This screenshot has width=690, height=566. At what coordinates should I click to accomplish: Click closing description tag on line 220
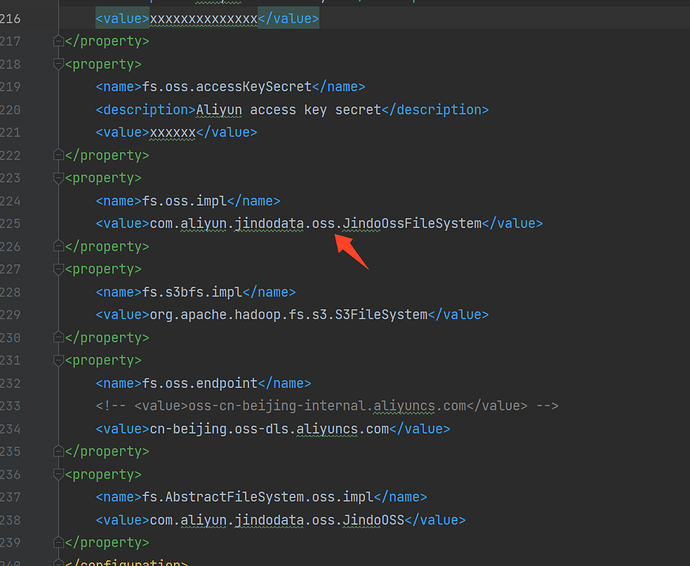435,110
